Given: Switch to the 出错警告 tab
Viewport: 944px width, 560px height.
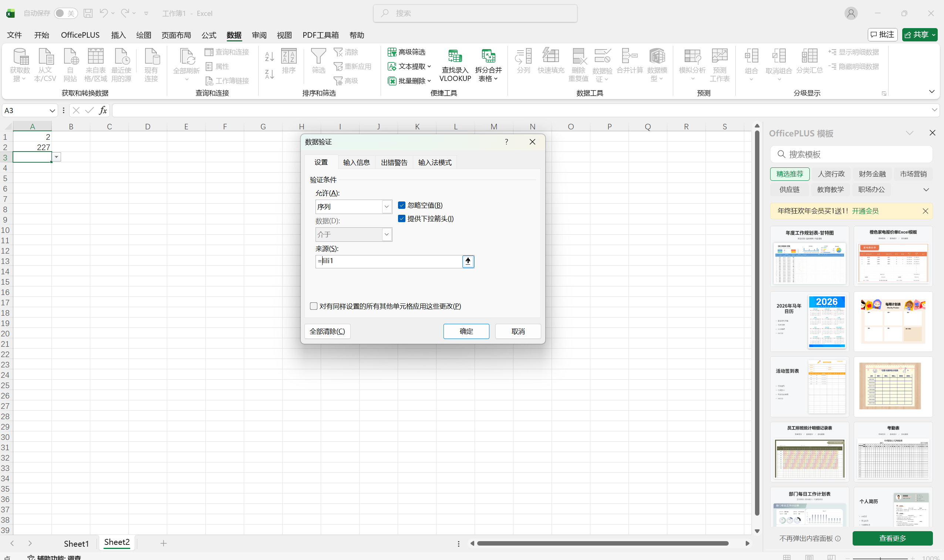Looking at the screenshot, I should (394, 163).
